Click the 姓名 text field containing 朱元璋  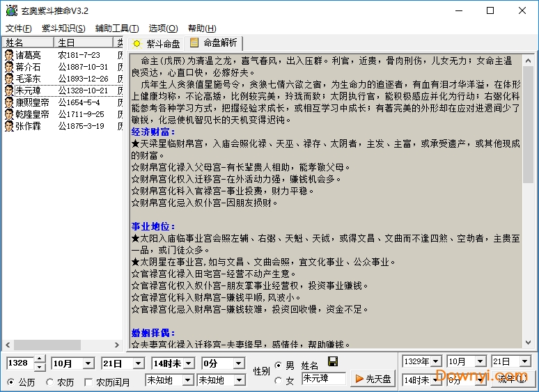(323, 379)
